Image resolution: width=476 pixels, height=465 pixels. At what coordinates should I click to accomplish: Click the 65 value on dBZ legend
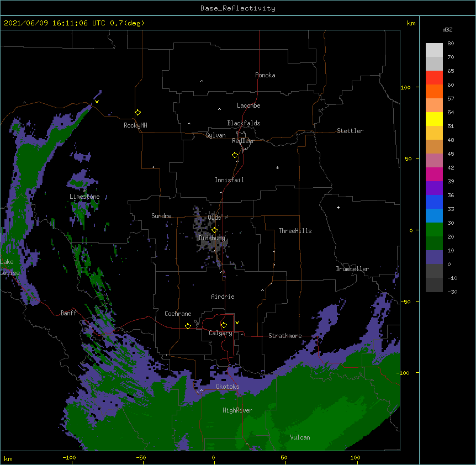coord(451,71)
